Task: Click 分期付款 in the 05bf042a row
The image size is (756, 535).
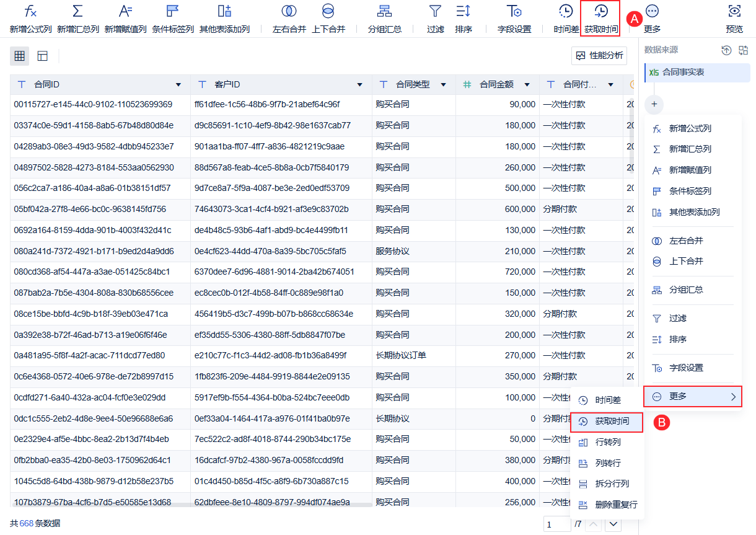Action: pos(560,209)
